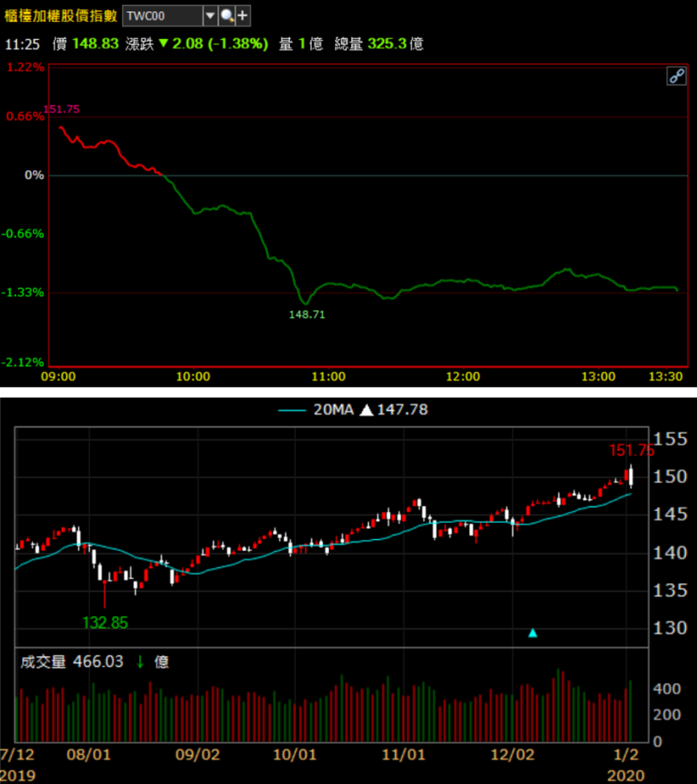This screenshot has height=784, width=697.
Task: Click the green 132.85 low label
Action: click(105, 622)
